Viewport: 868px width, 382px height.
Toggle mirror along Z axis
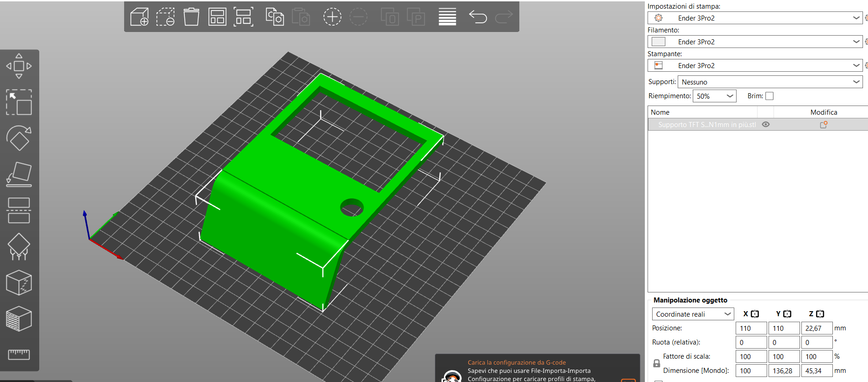(x=820, y=314)
